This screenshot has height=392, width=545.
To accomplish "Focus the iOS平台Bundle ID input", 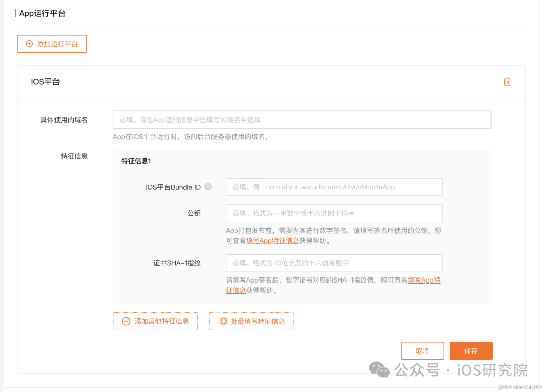I will pos(334,187).
